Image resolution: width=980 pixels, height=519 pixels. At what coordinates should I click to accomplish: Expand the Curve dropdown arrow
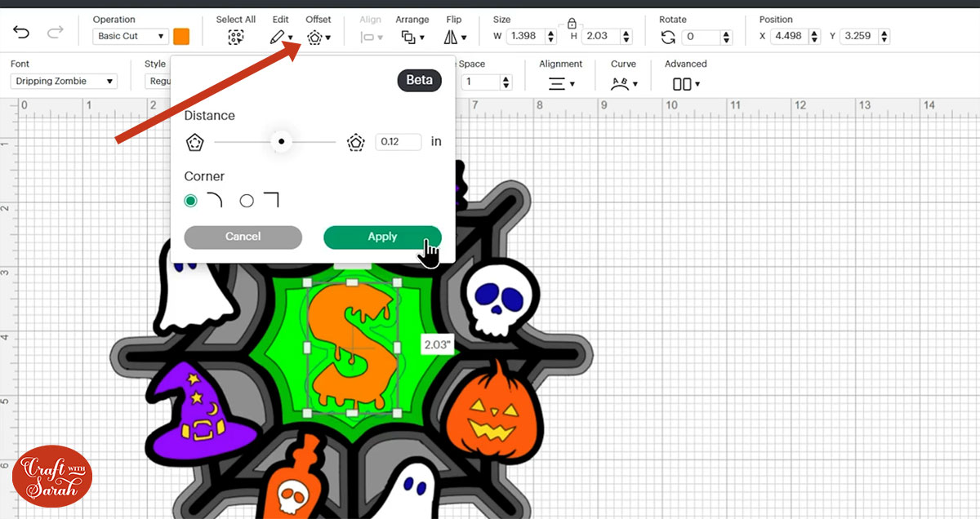pyautogui.click(x=635, y=84)
